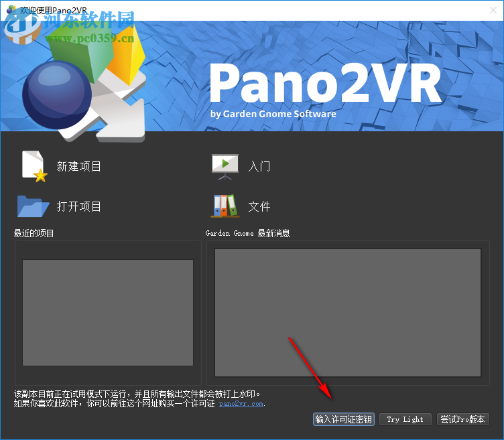Click the 输入许可证密钥 button
This screenshot has width=504, height=440.
click(x=344, y=419)
